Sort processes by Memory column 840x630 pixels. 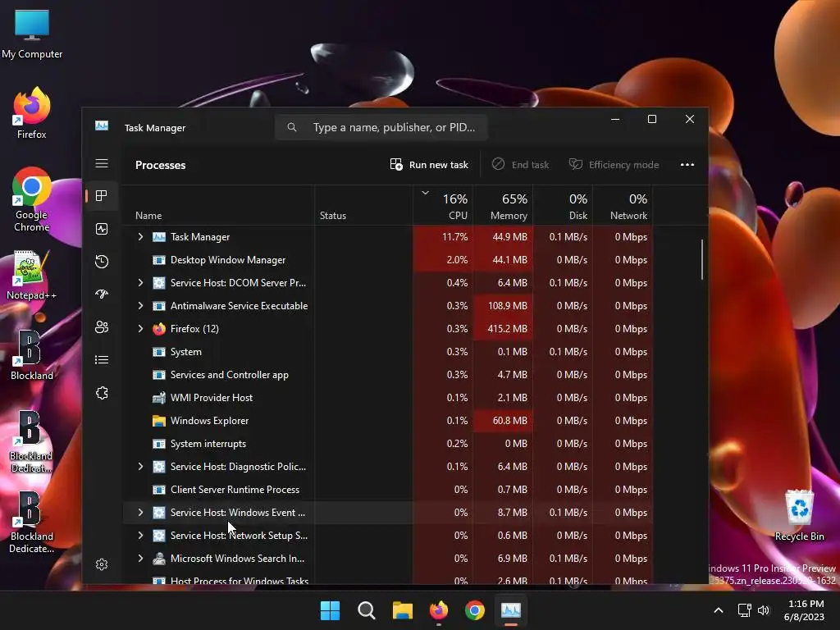503,205
